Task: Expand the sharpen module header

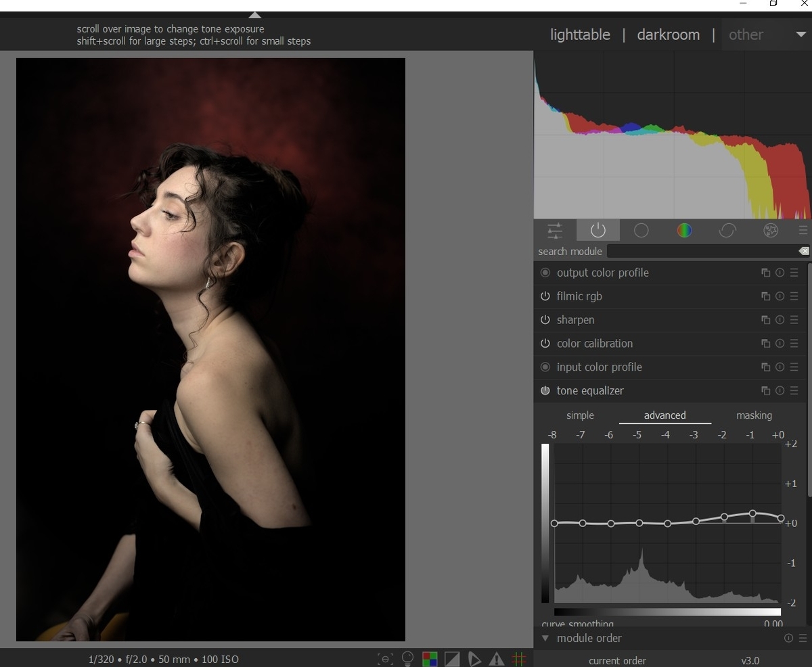Action: (575, 320)
